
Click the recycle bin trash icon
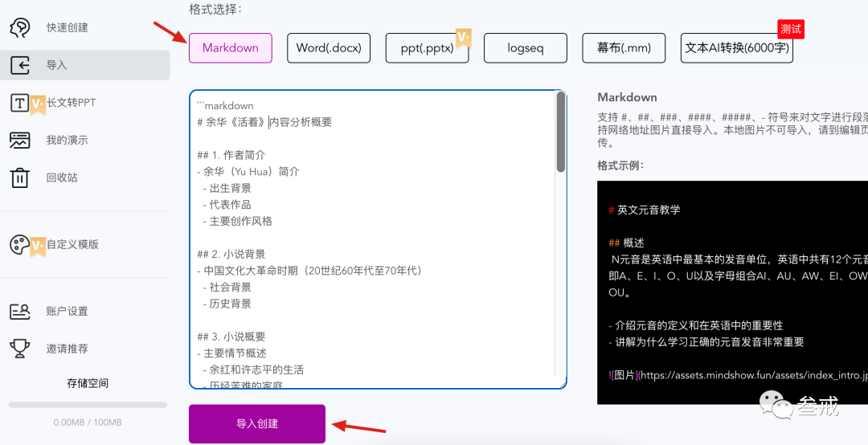click(x=20, y=178)
